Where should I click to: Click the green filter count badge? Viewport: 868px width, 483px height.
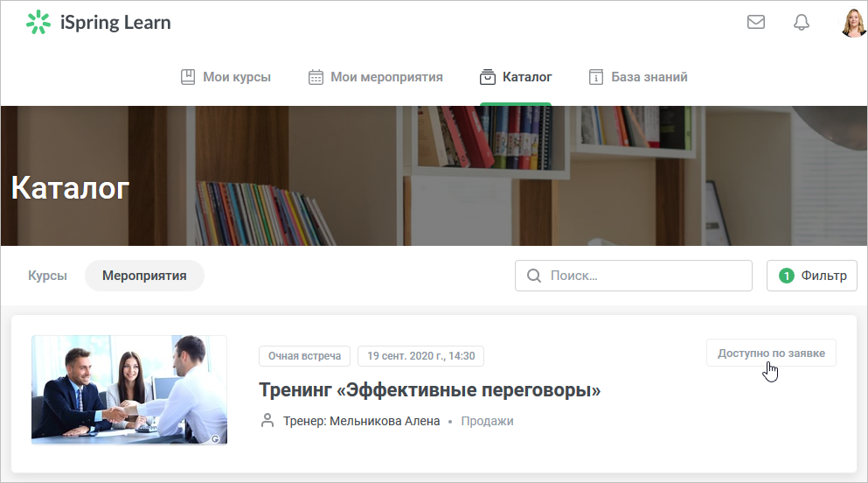pos(786,276)
